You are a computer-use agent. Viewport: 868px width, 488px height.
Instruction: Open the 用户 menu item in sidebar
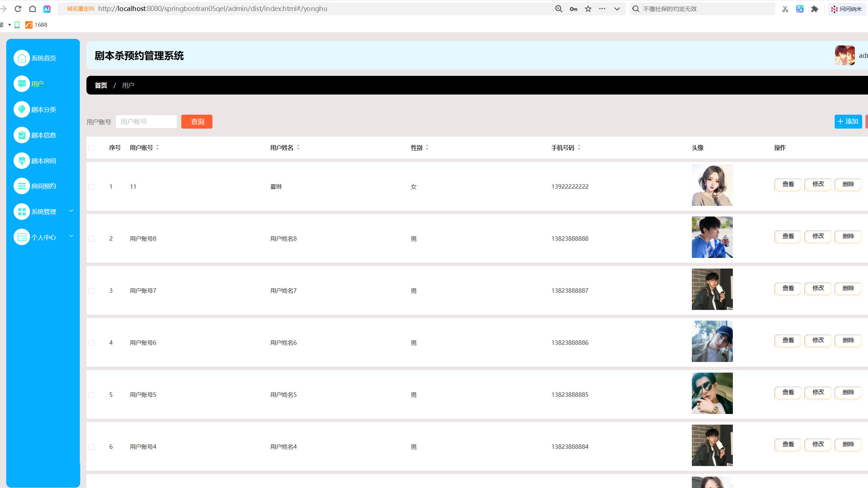(37, 84)
